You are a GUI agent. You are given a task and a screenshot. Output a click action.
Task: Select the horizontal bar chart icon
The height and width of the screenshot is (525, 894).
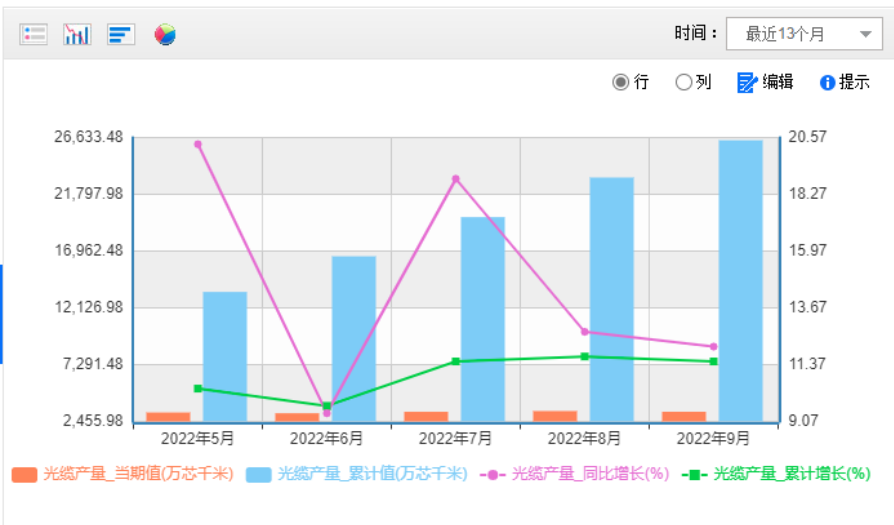(x=120, y=34)
